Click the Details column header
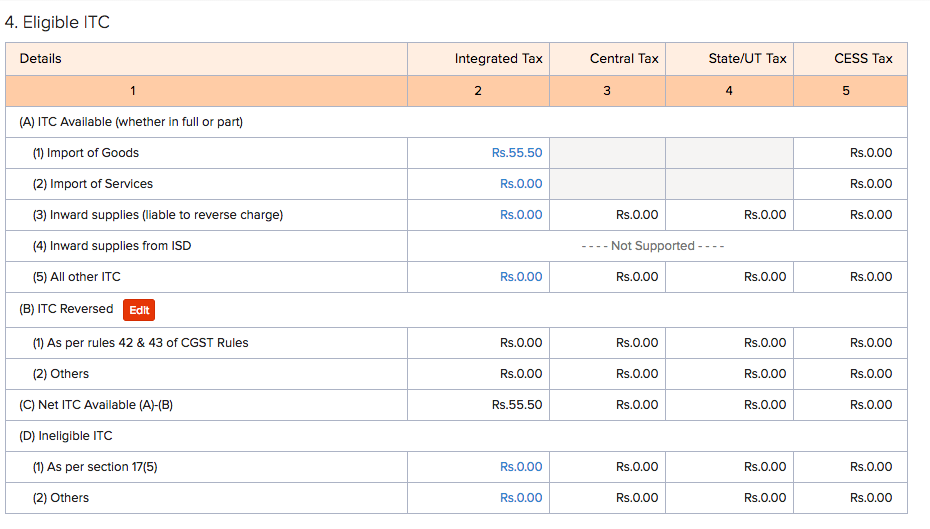930x529 pixels. point(41,59)
